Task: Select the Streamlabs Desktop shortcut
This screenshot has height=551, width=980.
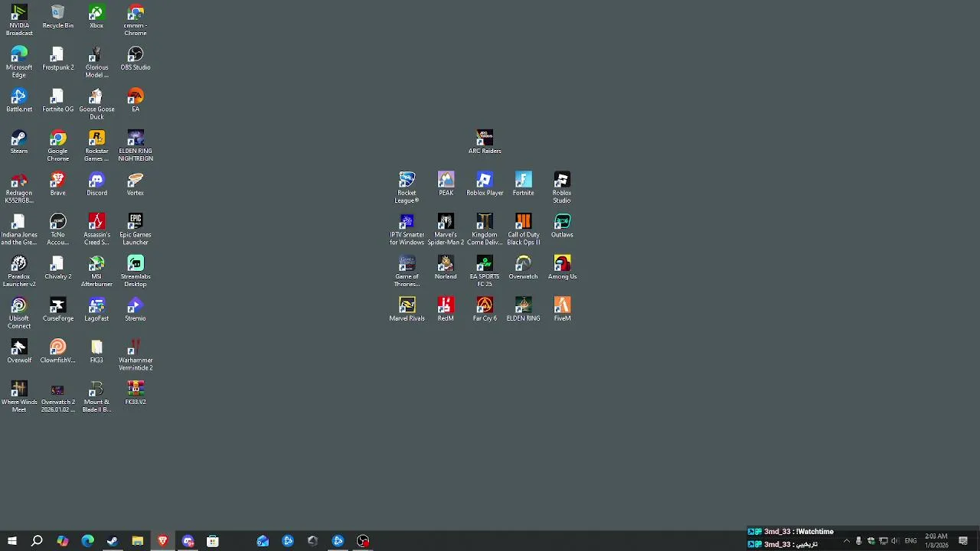Action: [136, 272]
